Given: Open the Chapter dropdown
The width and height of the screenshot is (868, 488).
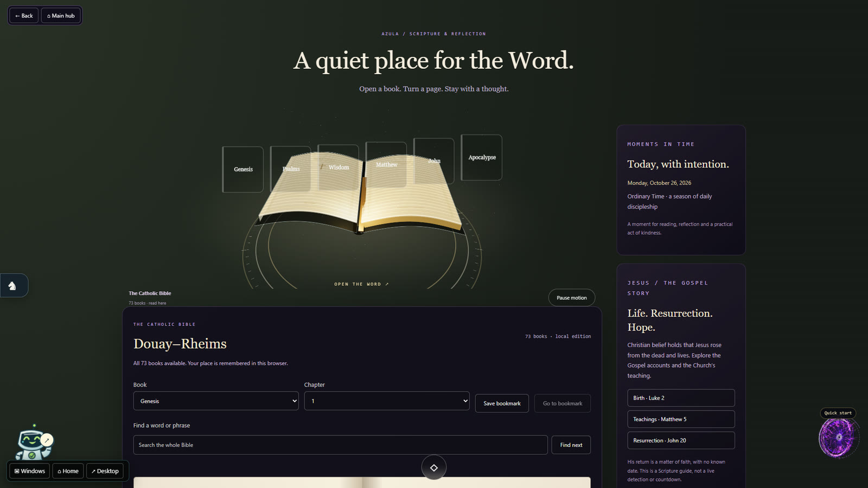Looking at the screenshot, I should click(x=387, y=401).
